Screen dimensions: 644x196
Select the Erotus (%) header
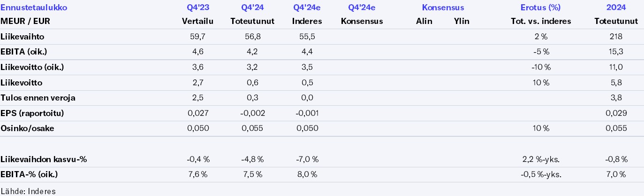(540, 8)
